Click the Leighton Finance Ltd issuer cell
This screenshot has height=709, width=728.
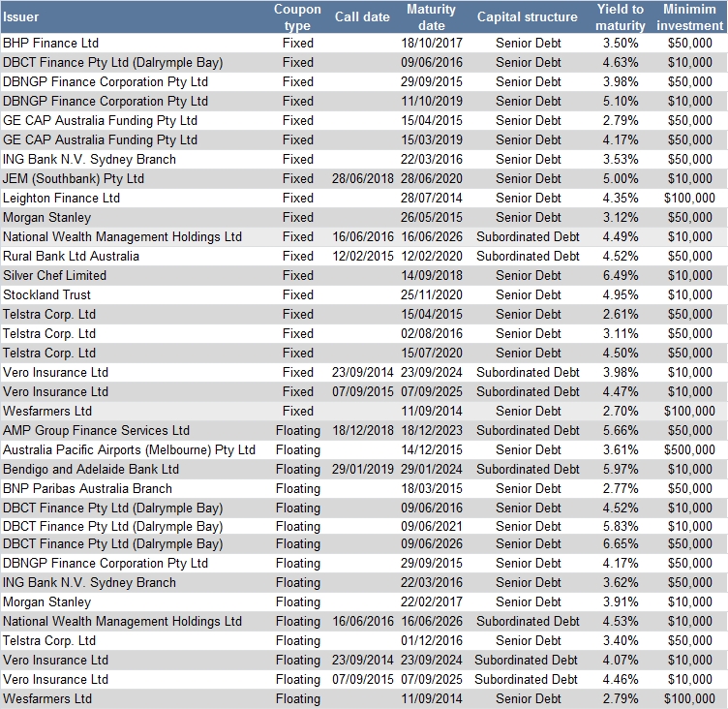click(x=62, y=198)
